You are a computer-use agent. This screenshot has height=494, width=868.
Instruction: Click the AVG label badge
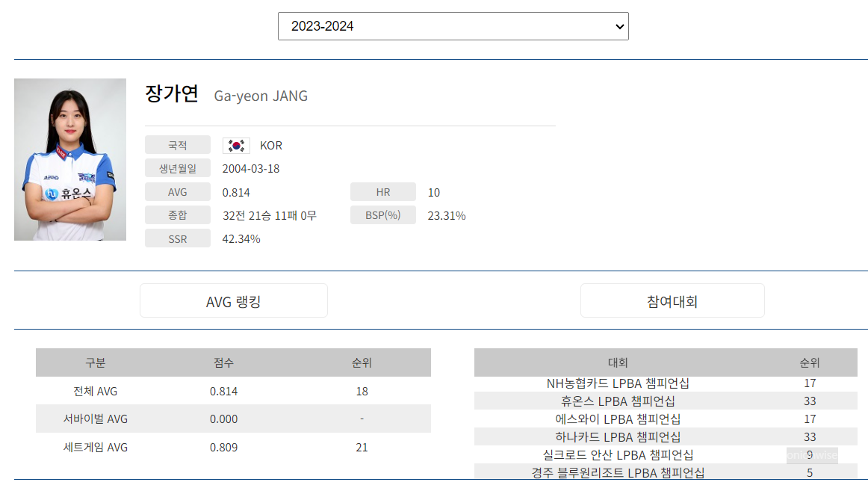178,191
